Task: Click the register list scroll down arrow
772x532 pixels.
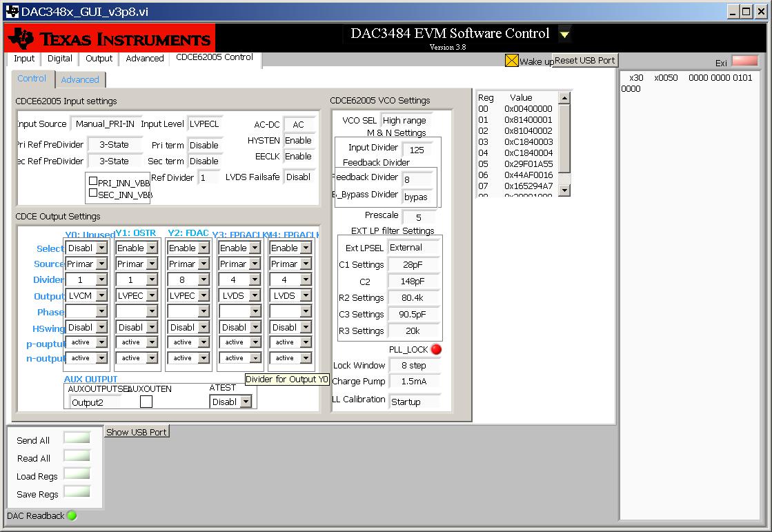Action: tap(564, 190)
